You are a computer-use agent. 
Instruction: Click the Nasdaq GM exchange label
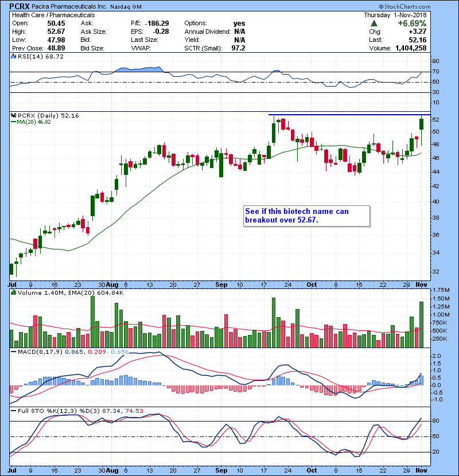click(x=126, y=7)
